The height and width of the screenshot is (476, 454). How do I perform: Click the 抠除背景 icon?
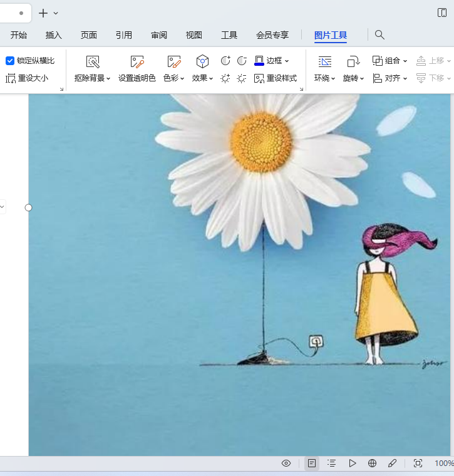click(x=93, y=61)
